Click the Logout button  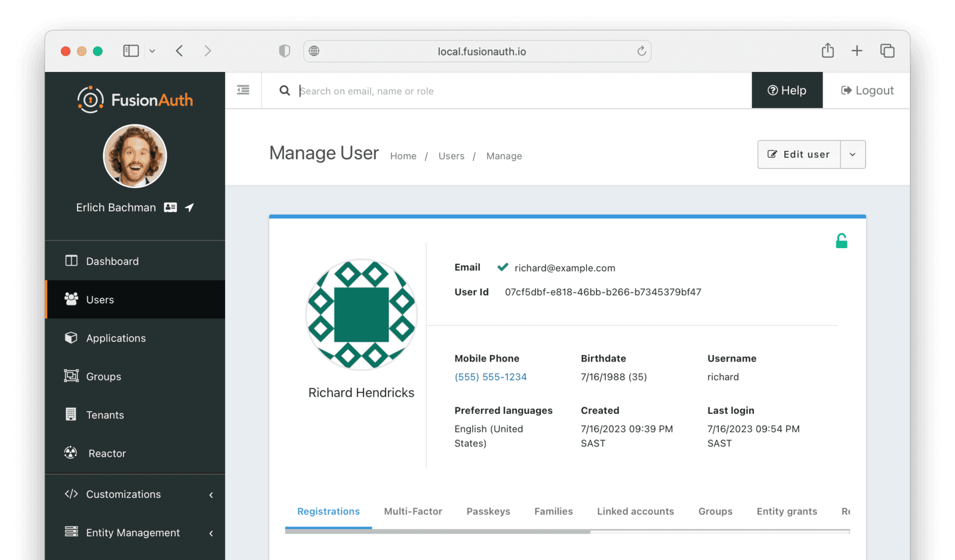coord(867,90)
